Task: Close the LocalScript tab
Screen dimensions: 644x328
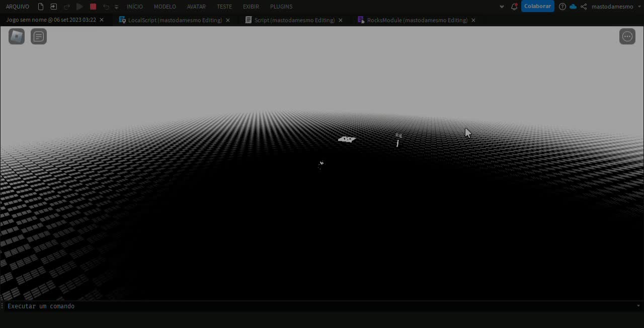Action: [228, 20]
